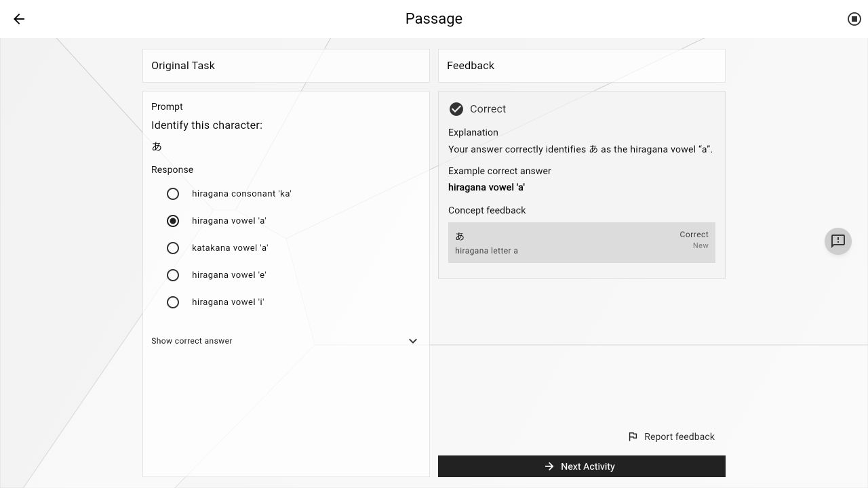Click the flag icon beside Report feedback
Viewport: 868px width, 488px height.
coord(633,436)
